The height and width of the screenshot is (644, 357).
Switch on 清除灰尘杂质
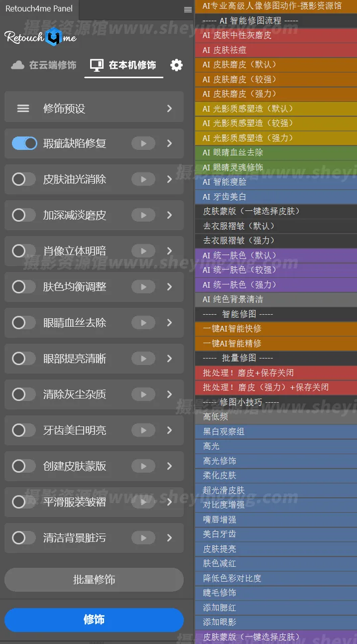pyautogui.click(x=24, y=394)
